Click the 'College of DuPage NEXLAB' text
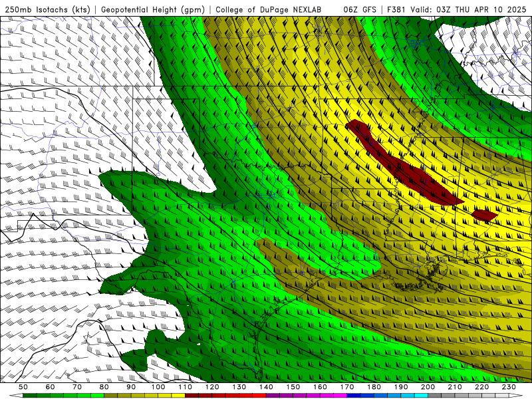 click(269, 9)
